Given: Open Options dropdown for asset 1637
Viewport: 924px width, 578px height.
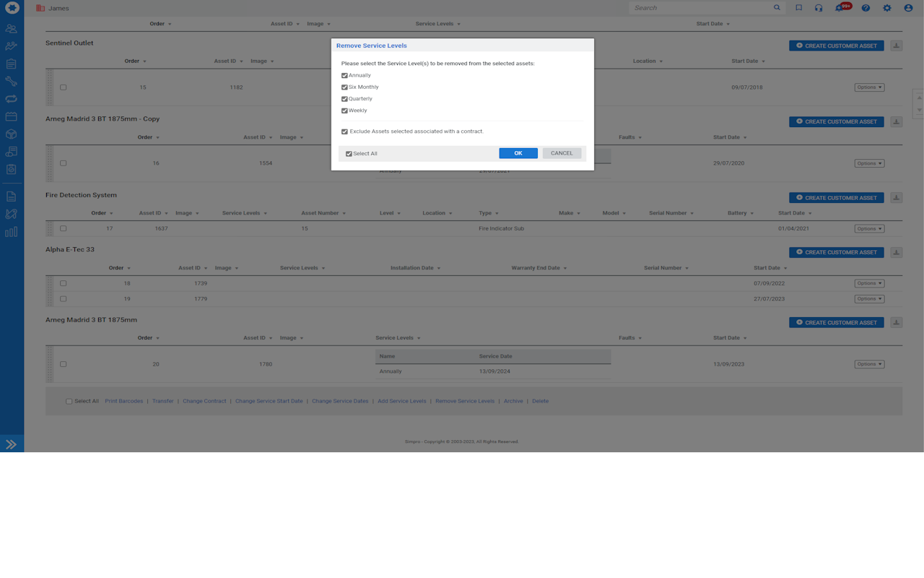Looking at the screenshot, I should tap(869, 228).
